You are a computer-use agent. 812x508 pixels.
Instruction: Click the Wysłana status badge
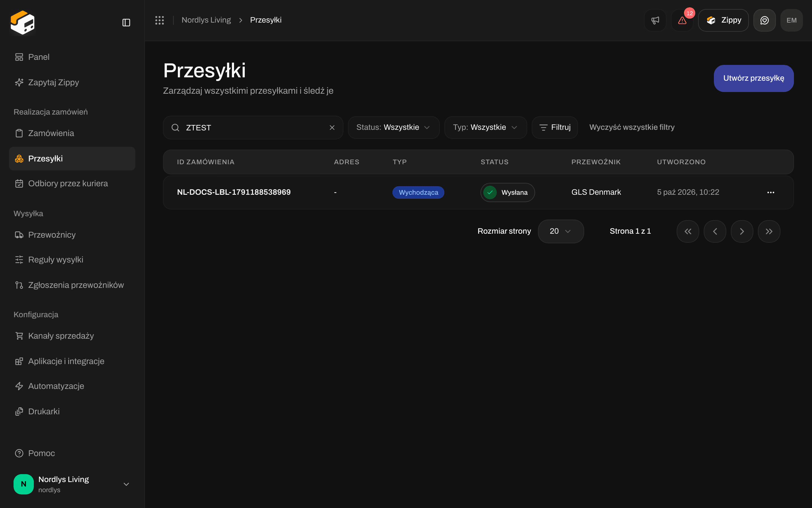click(x=508, y=192)
